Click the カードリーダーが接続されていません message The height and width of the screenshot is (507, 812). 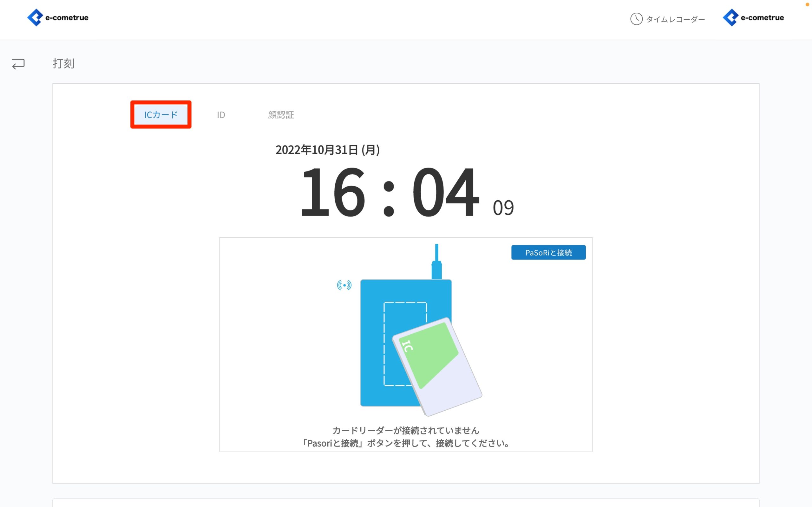pos(406,430)
